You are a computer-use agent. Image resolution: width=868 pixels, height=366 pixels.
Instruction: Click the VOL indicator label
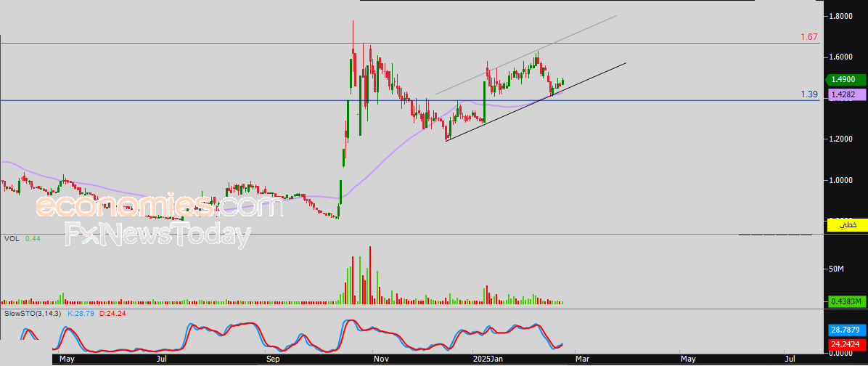12,239
